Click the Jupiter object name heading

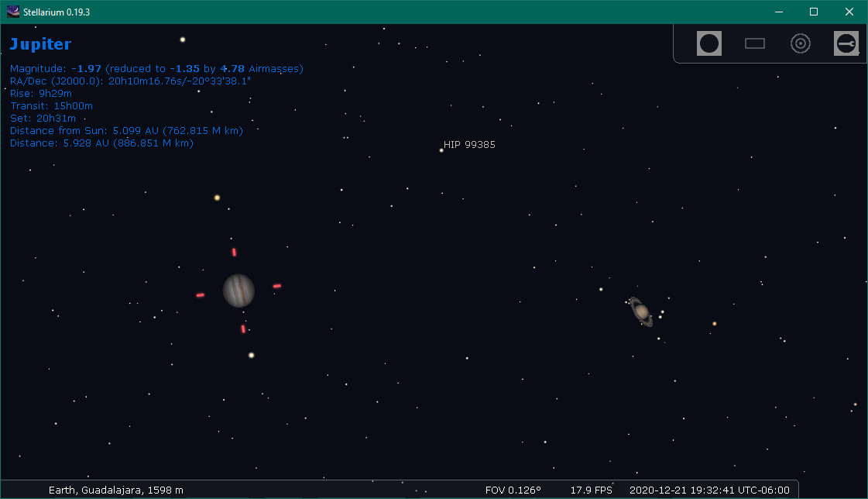[40, 44]
